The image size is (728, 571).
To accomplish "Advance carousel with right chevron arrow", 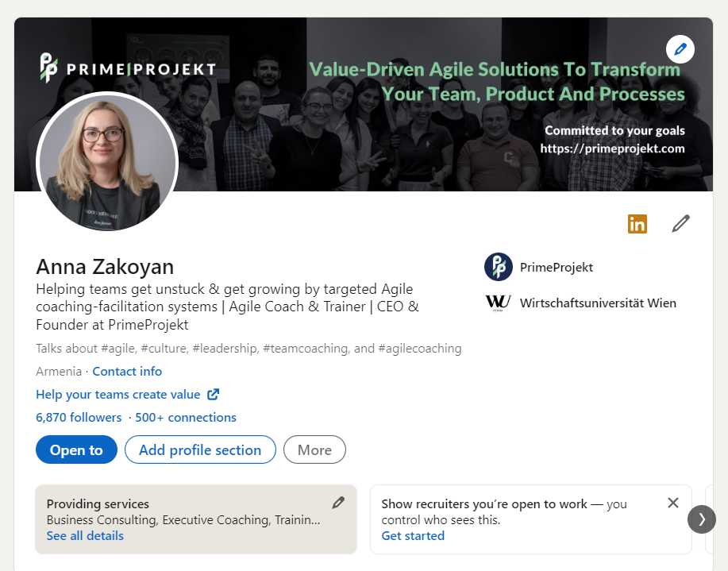I will [x=702, y=519].
